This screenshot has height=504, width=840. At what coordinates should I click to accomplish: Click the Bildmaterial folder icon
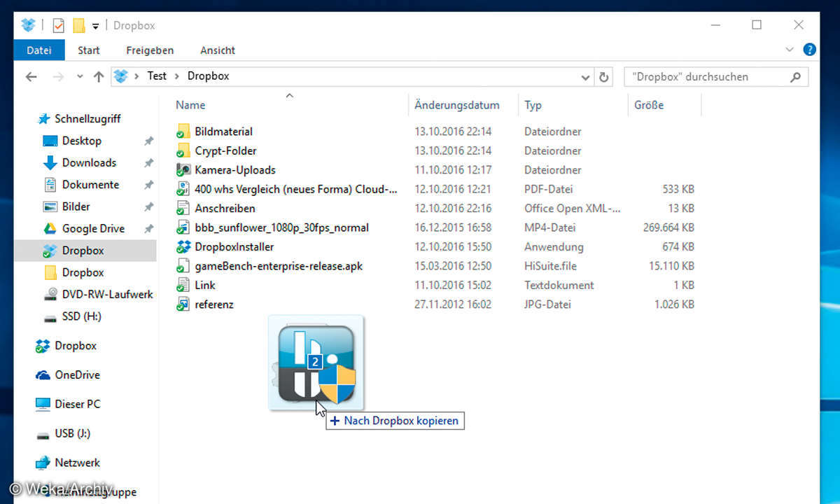click(183, 131)
